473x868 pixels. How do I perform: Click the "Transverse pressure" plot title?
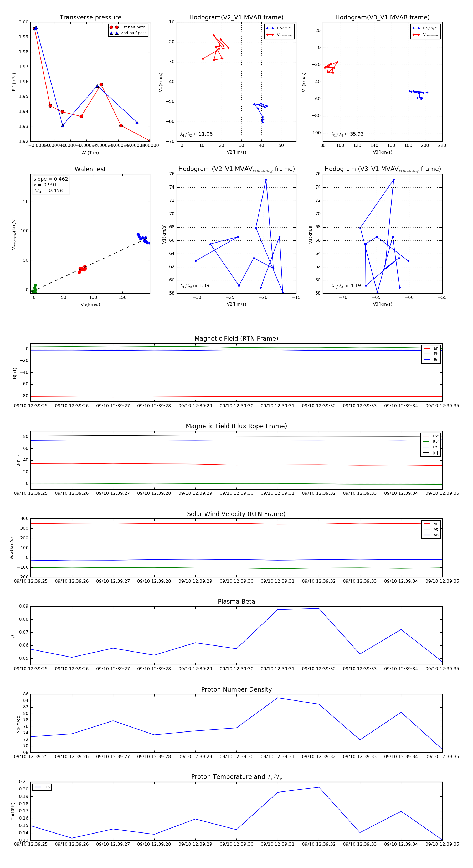90,18
